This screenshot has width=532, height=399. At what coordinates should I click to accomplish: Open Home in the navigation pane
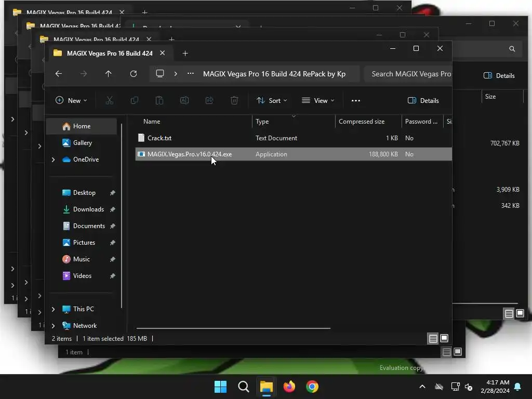pos(82,126)
